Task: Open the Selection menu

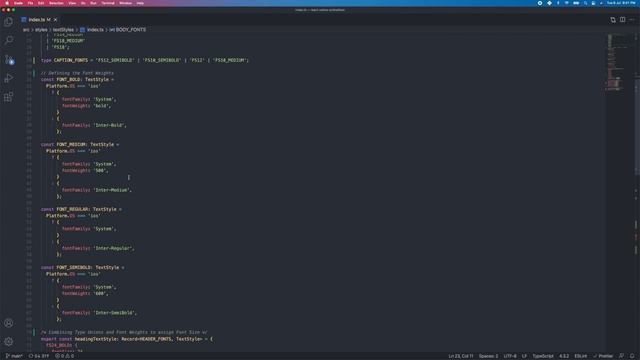Action: [56, 3]
